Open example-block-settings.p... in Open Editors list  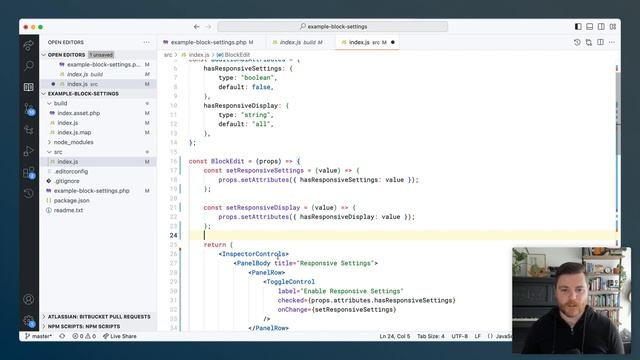coord(98,64)
